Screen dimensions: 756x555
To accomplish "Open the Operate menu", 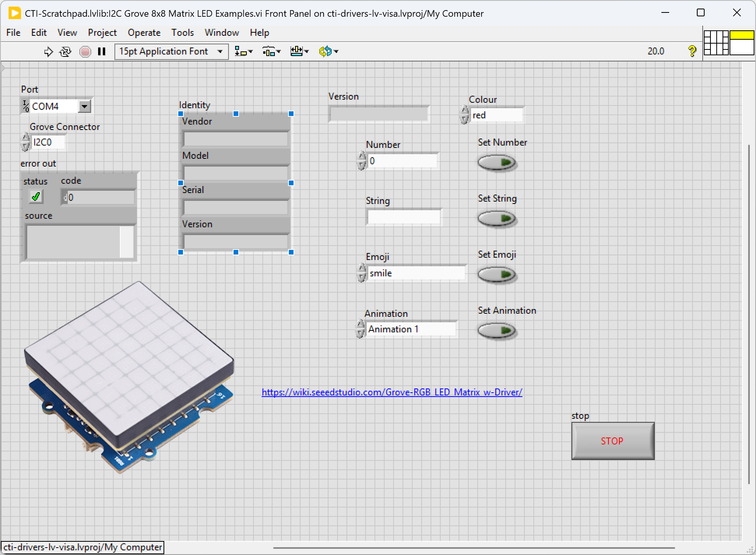I will pyautogui.click(x=144, y=33).
